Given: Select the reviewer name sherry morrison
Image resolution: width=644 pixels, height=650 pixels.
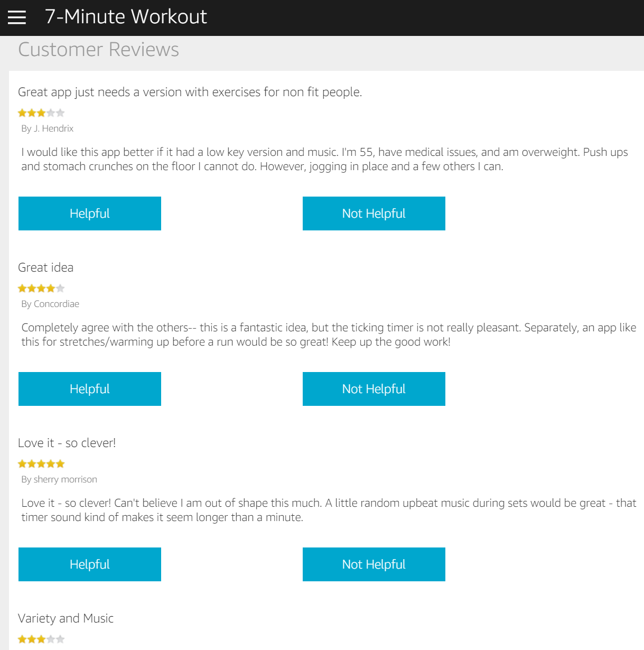Looking at the screenshot, I should (59, 479).
